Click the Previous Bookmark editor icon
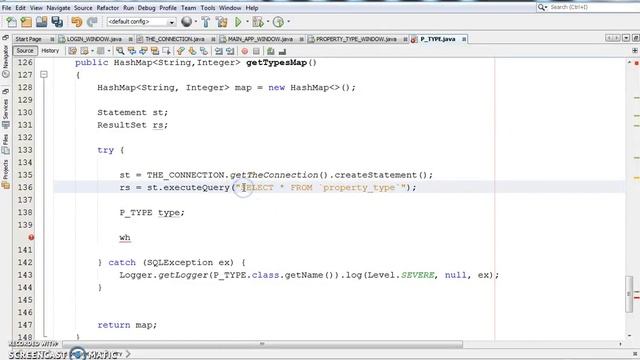This screenshot has height=360, width=640. (x=181, y=51)
